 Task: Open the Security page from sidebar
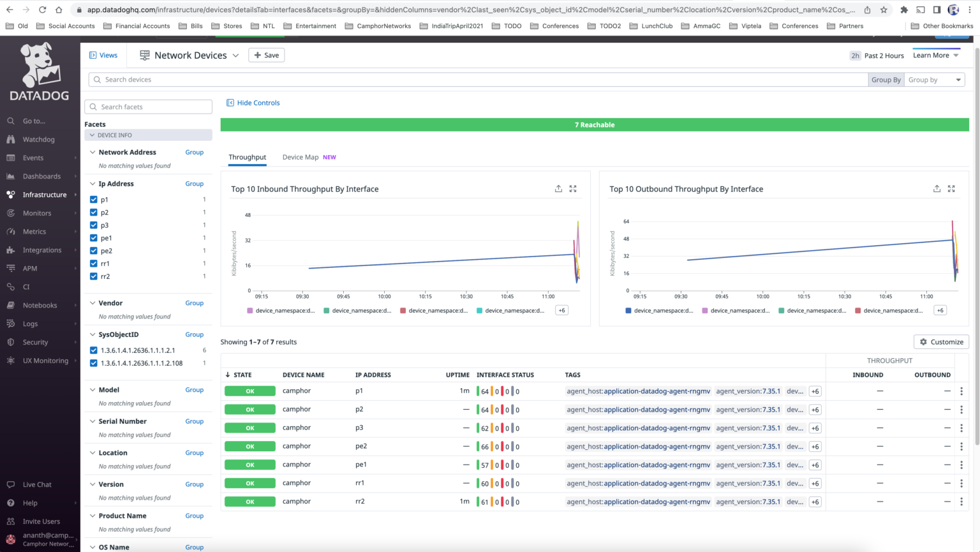tap(36, 342)
